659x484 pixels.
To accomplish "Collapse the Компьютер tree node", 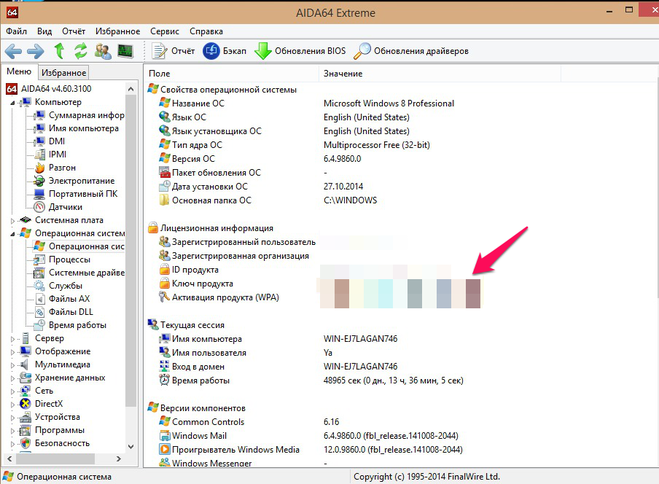I will click(x=13, y=103).
